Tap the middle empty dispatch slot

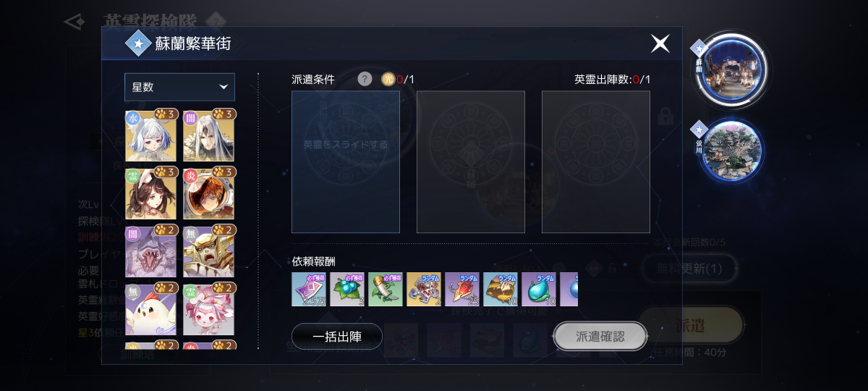[471, 161]
